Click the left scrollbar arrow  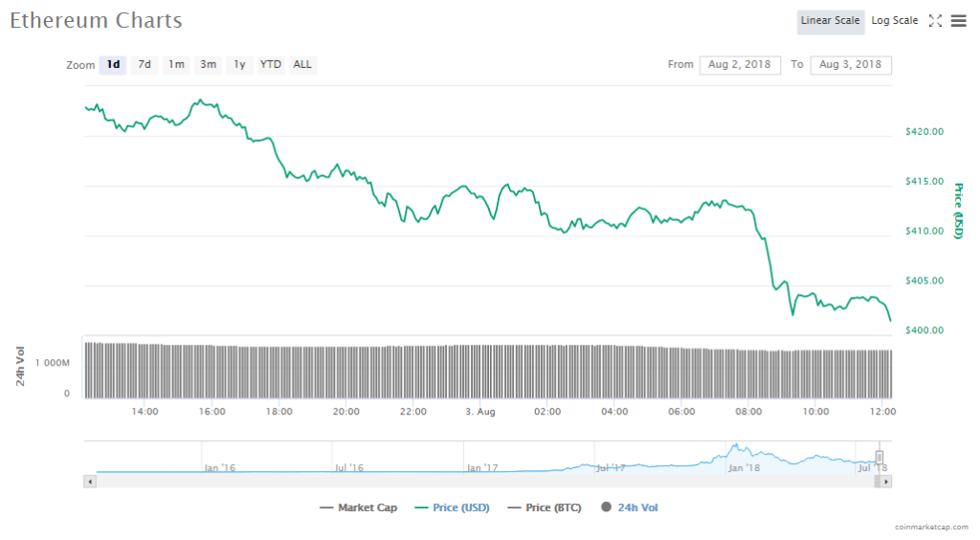pyautogui.click(x=91, y=482)
